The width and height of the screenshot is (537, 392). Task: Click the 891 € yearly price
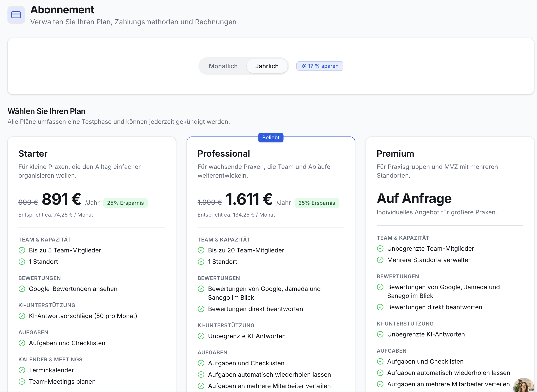point(61,199)
